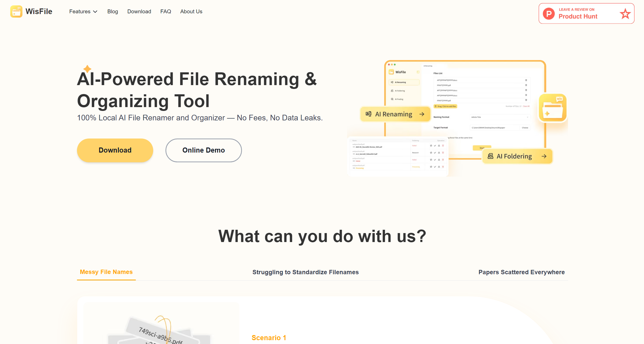644x344 pixels.
Task: Click the yellow wis folder icon
Action: point(552,107)
